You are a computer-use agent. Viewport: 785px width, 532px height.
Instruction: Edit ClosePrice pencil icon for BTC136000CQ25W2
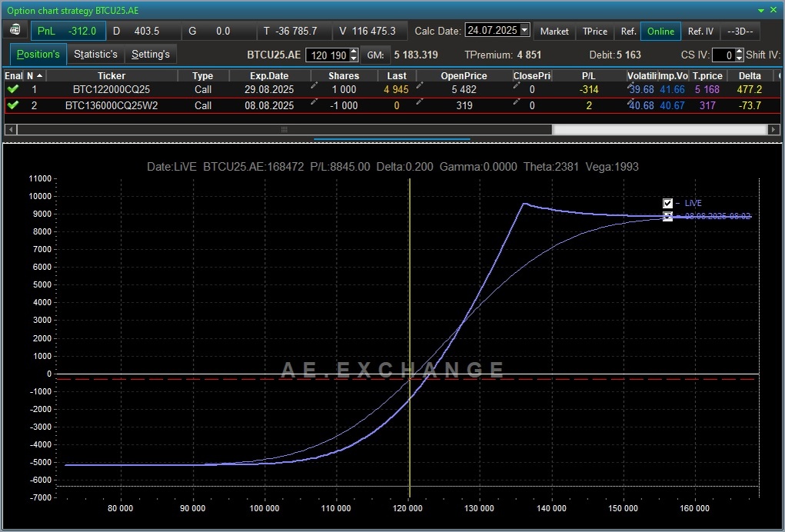517,102
